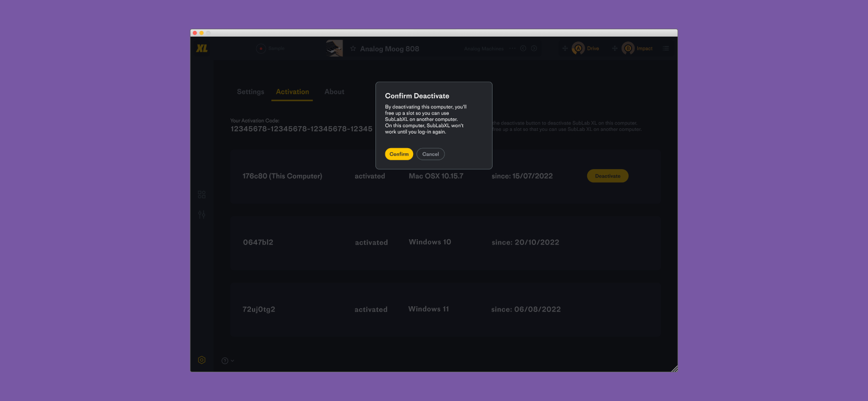Click the XL logo icon
The width and height of the screenshot is (868, 401).
(x=202, y=48)
